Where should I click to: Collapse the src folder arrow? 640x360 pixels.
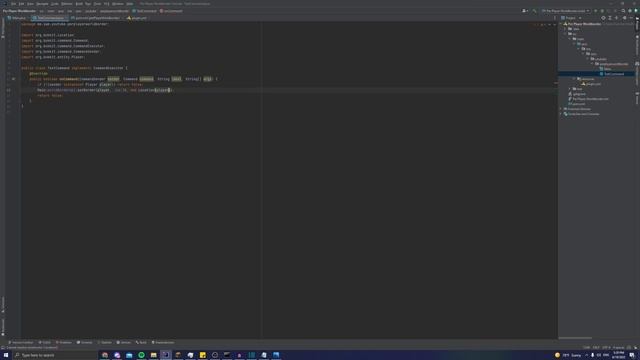coord(565,34)
